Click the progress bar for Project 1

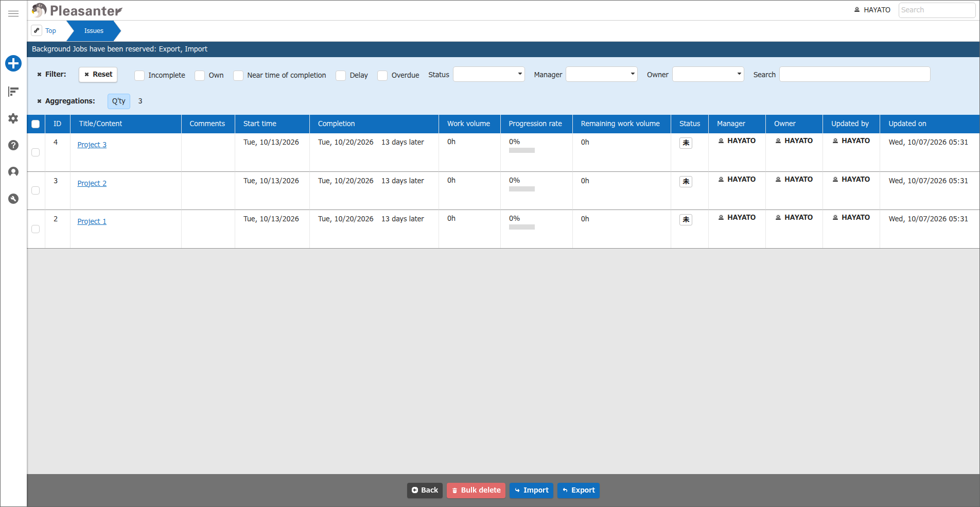tap(522, 228)
